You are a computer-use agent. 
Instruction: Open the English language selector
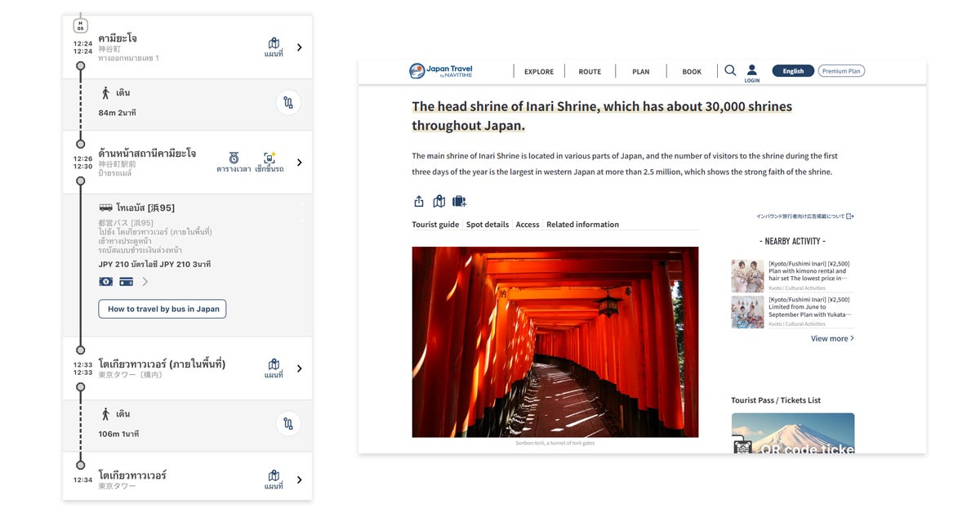click(793, 71)
